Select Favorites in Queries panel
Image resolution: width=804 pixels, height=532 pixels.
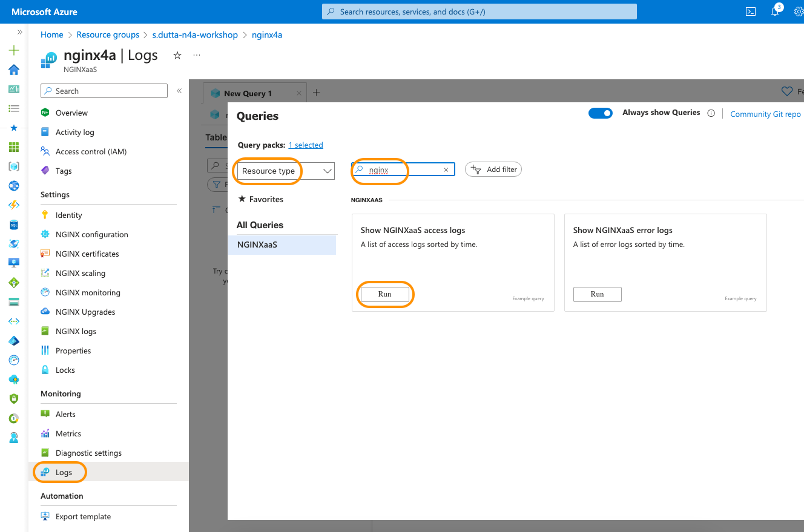coord(261,199)
